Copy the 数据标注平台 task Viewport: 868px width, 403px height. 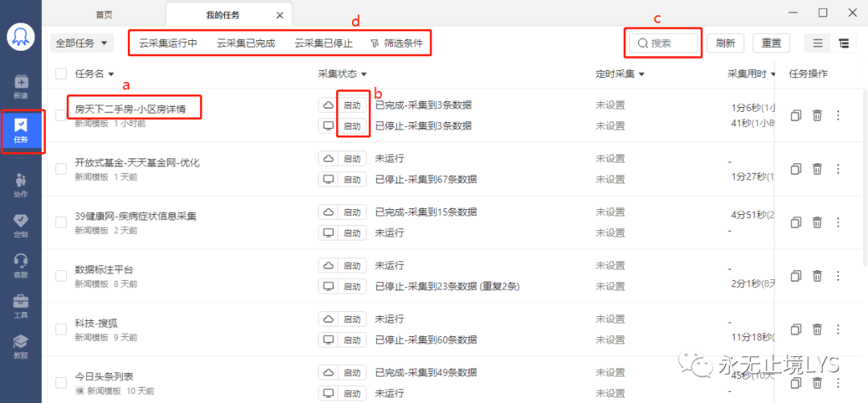coord(796,275)
